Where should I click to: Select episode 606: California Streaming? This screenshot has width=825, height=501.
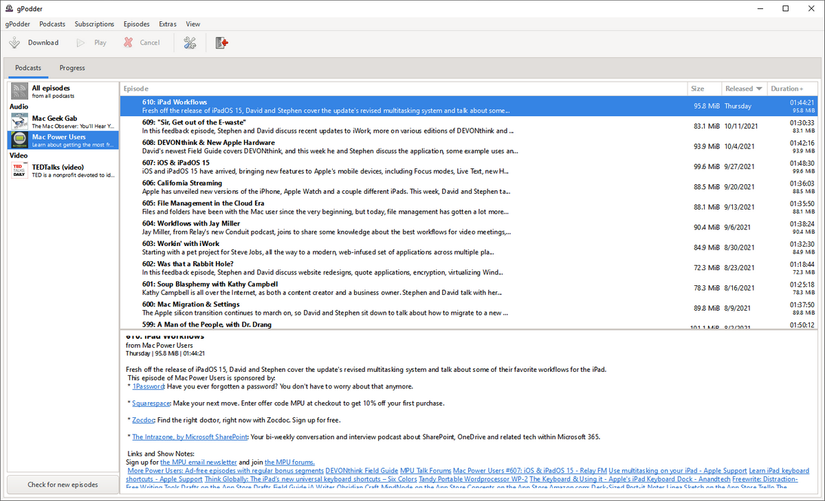coord(468,187)
